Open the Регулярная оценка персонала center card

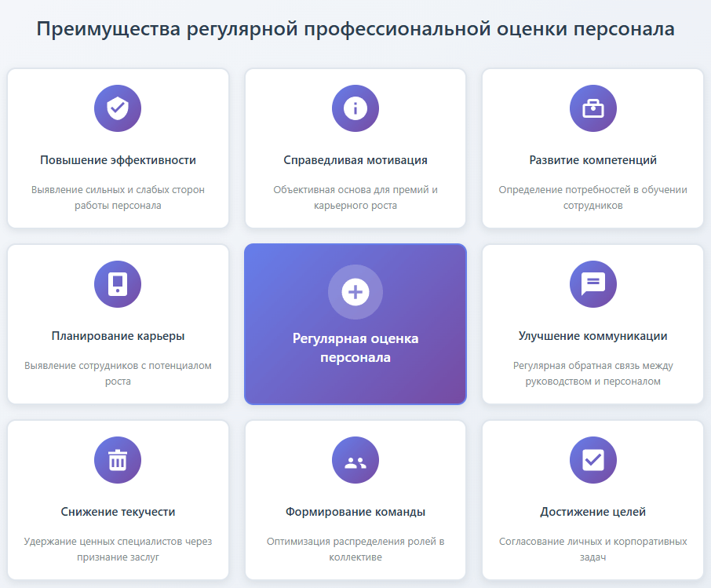pos(355,323)
